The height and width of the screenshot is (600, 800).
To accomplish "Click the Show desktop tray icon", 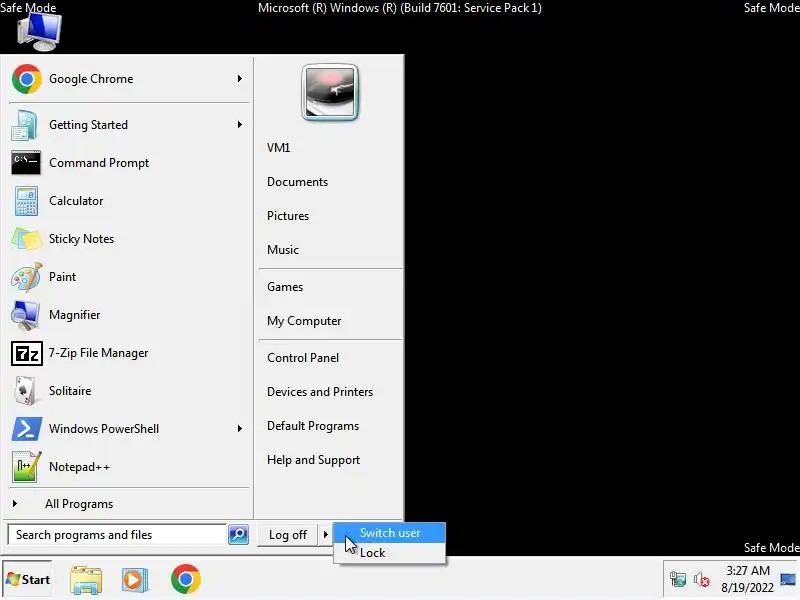I will pyautogui.click(x=788, y=580).
